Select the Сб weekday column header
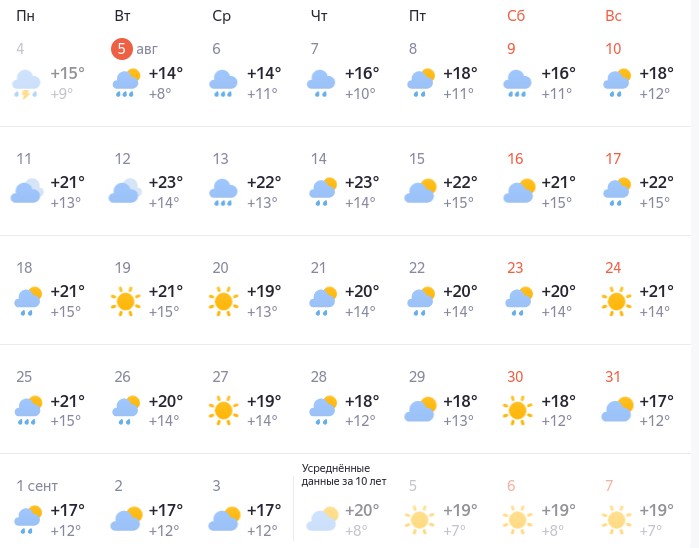 coord(516,15)
